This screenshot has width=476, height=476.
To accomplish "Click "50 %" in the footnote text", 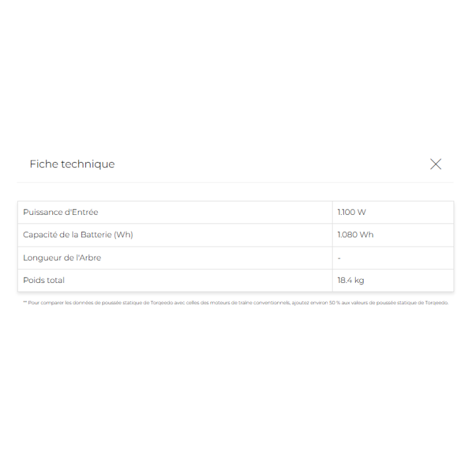I will tap(335, 303).
